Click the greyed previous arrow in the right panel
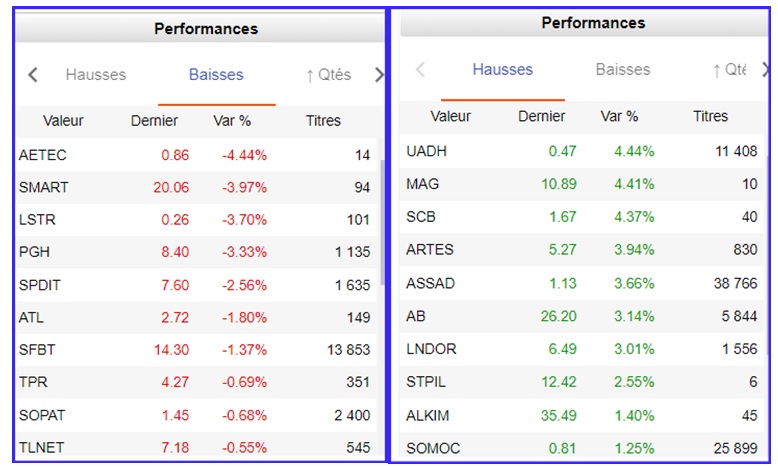This screenshot has width=778, height=468. (420, 70)
